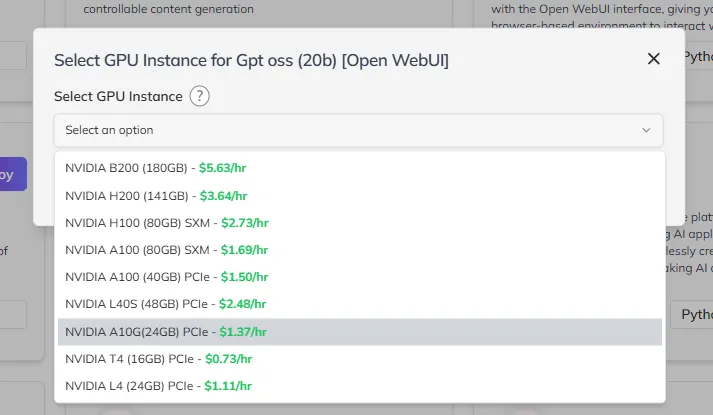
Task: Choose NVIDIA H200 (141GB) option
Action: pos(360,196)
